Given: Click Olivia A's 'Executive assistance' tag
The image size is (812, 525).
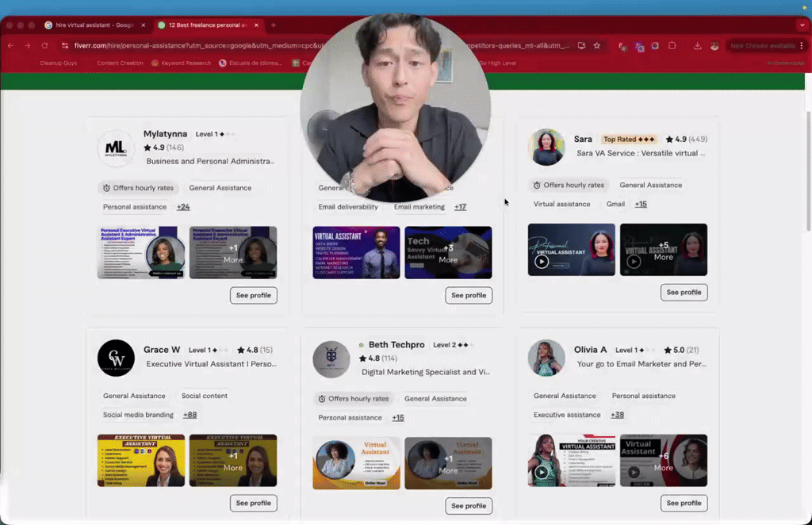Looking at the screenshot, I should point(567,415).
